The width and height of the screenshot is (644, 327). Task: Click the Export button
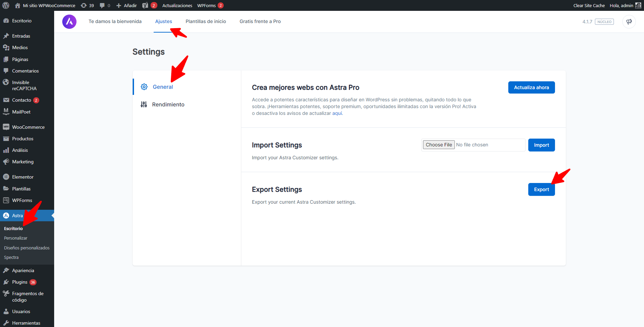point(541,189)
